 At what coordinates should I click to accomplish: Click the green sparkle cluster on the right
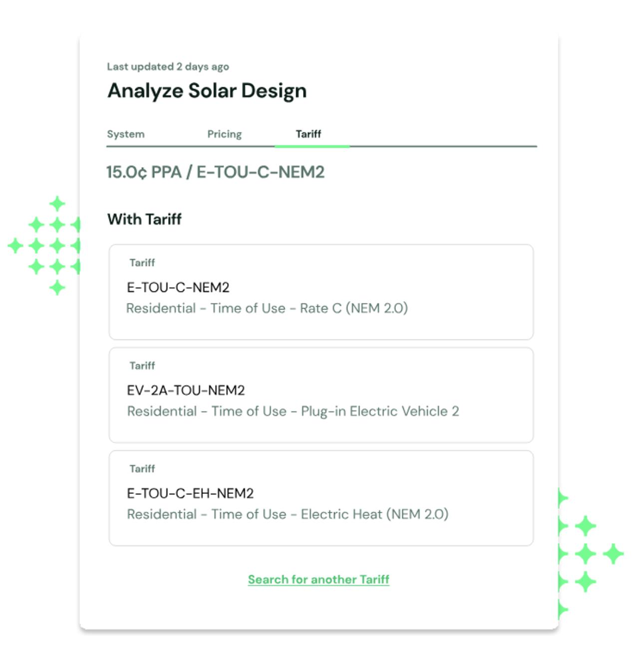pyautogui.click(x=586, y=553)
